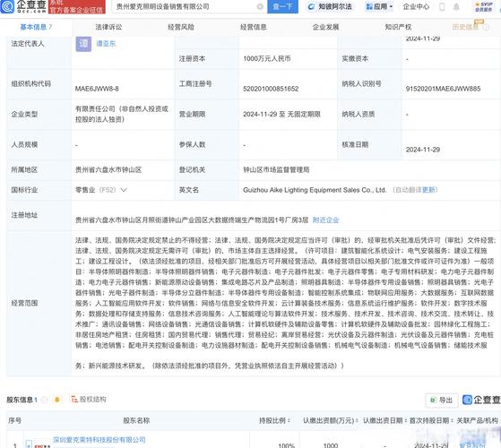Select registration authority 钟山区市场监督管理局

click(x=276, y=170)
